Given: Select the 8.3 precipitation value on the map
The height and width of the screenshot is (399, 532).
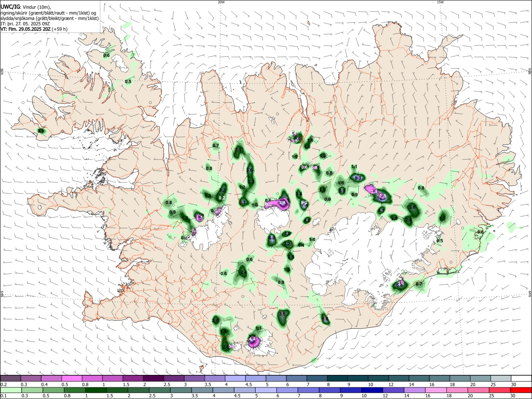Looking at the screenshot, I should (x=358, y=178).
